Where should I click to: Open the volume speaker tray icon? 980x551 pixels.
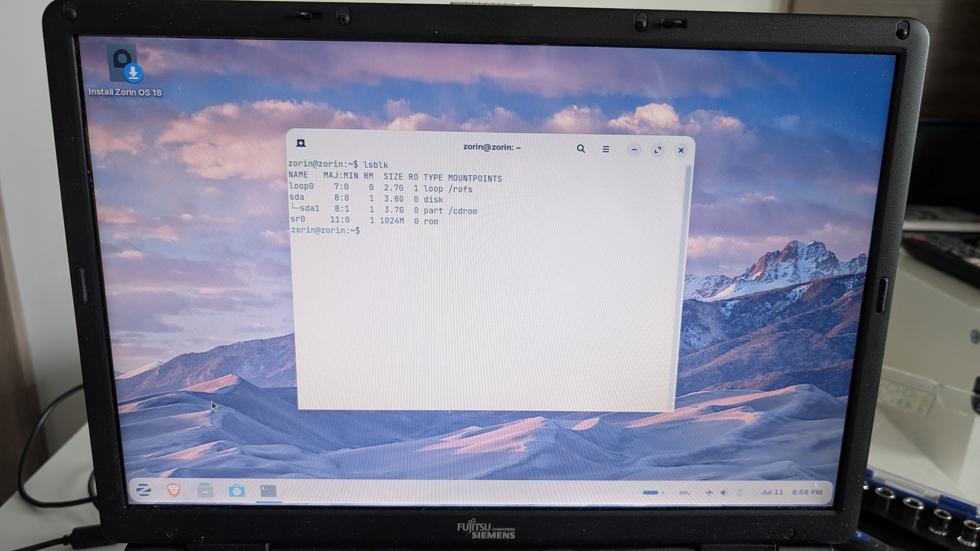tap(724, 492)
